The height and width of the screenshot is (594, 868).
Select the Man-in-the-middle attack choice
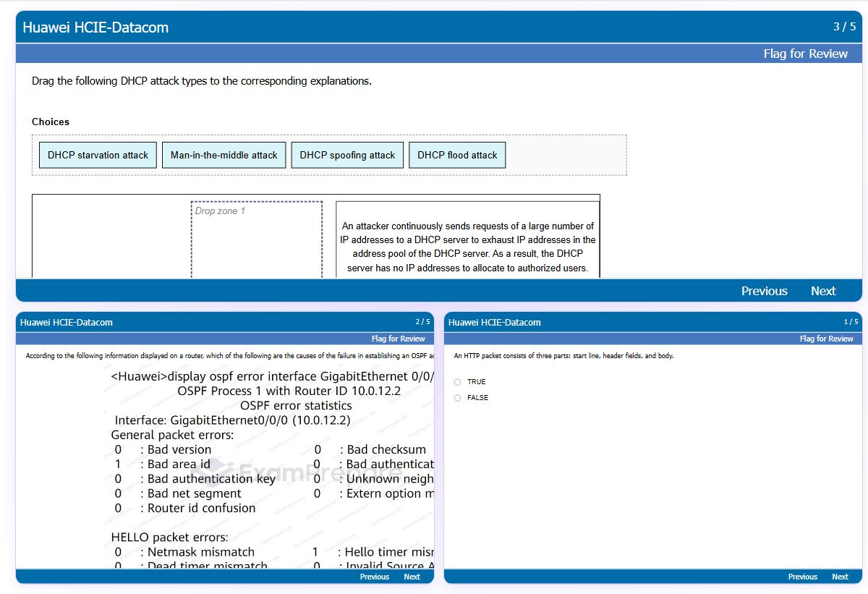[x=224, y=155]
